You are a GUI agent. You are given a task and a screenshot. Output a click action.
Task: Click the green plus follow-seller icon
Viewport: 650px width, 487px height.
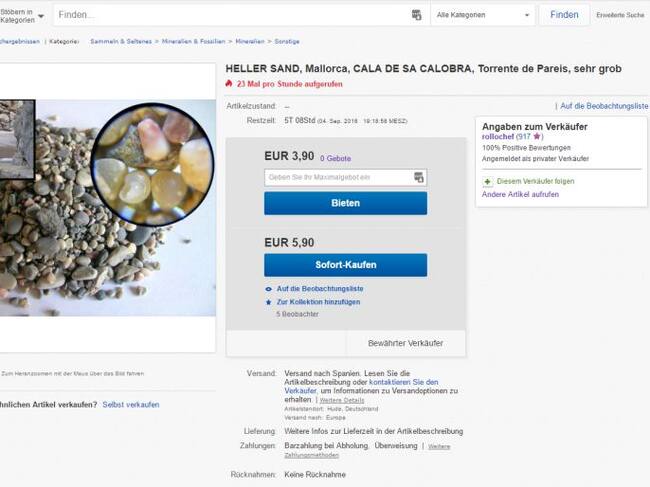[488, 182]
